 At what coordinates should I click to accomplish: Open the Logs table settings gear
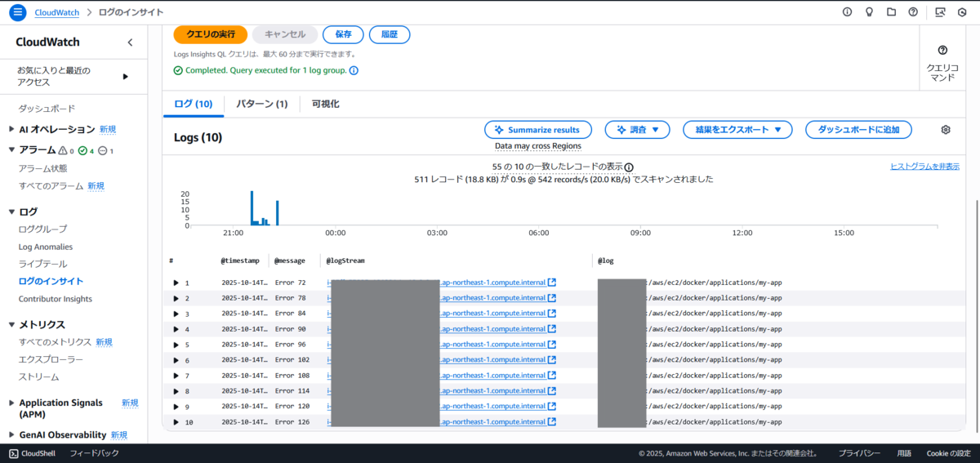click(x=946, y=130)
